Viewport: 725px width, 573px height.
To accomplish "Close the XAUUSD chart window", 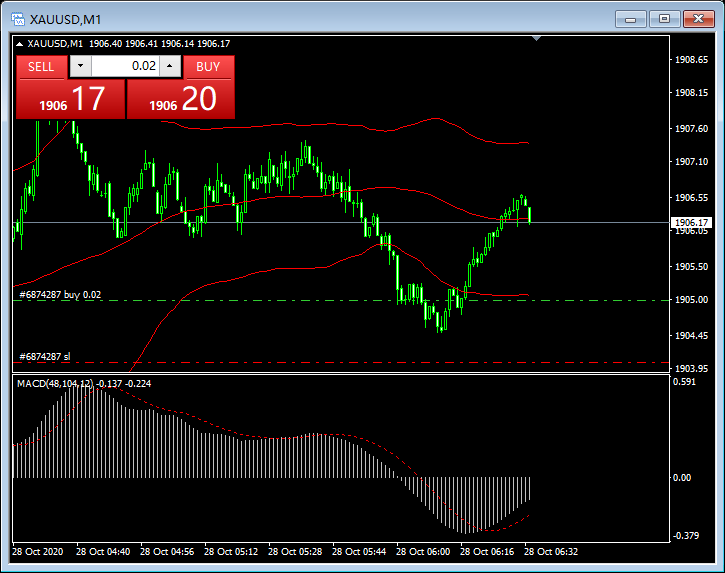I will [x=699, y=19].
